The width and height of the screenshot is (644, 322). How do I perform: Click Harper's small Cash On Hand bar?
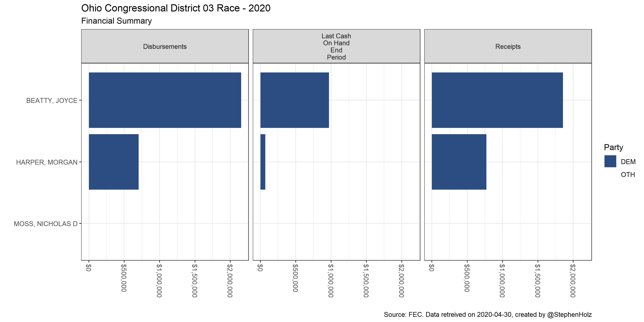[x=263, y=162]
